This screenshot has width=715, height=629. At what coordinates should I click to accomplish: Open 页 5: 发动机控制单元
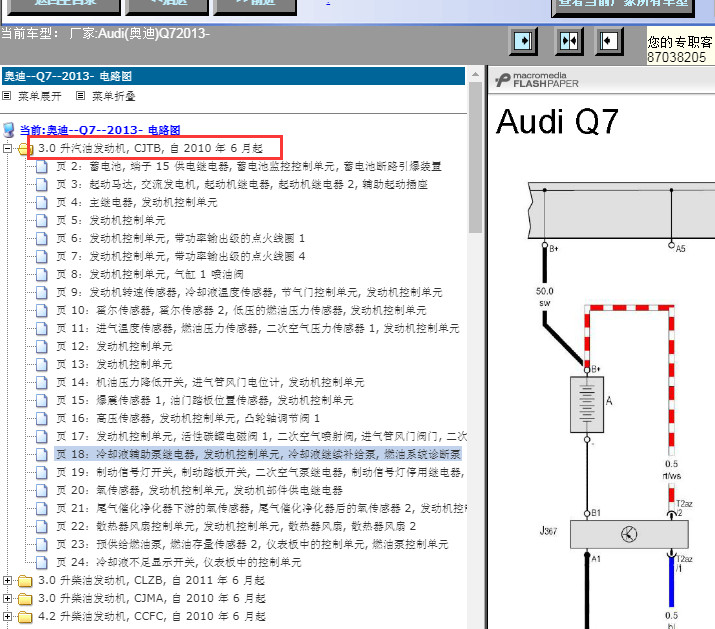coord(111,220)
